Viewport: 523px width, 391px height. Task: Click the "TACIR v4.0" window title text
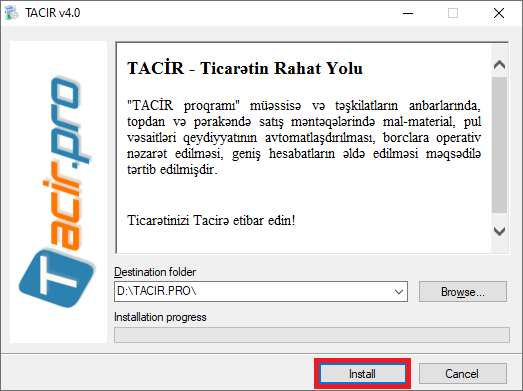(53, 13)
